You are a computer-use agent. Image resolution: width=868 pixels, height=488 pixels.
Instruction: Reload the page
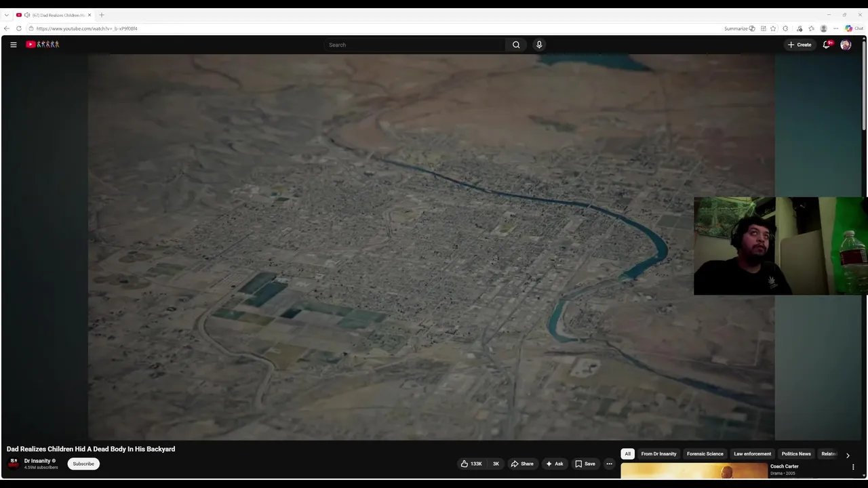(19, 28)
